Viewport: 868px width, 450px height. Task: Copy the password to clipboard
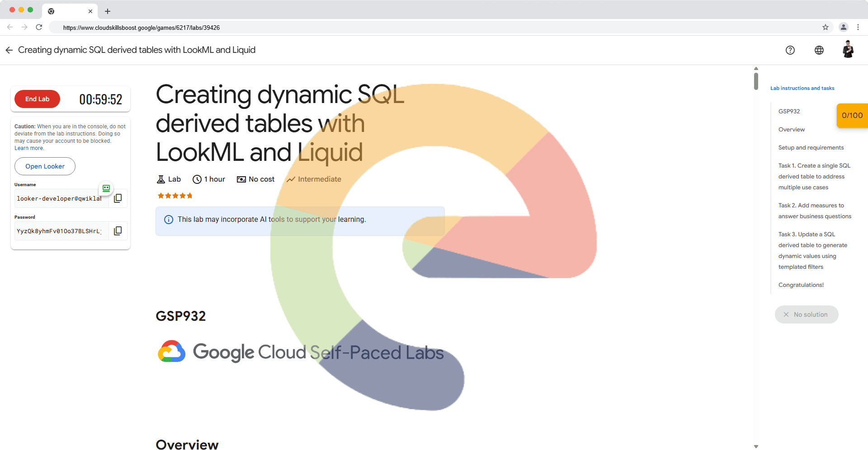118,231
